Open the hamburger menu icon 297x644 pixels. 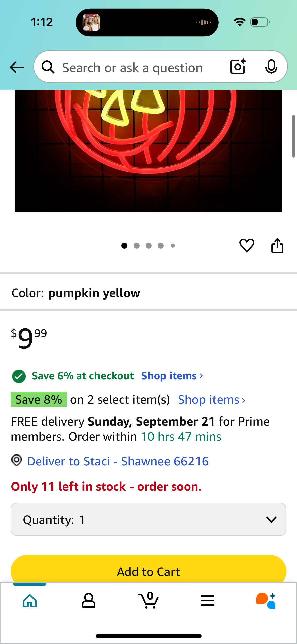[x=207, y=601]
